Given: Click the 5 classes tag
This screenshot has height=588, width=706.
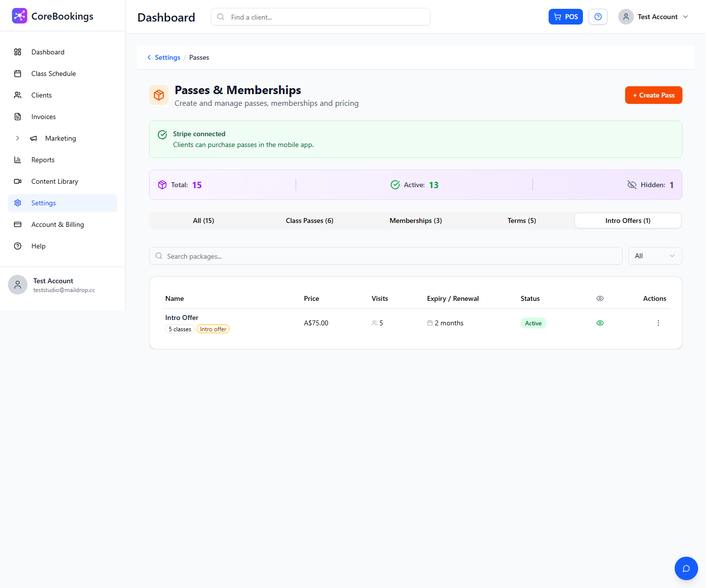Looking at the screenshot, I should click(180, 329).
